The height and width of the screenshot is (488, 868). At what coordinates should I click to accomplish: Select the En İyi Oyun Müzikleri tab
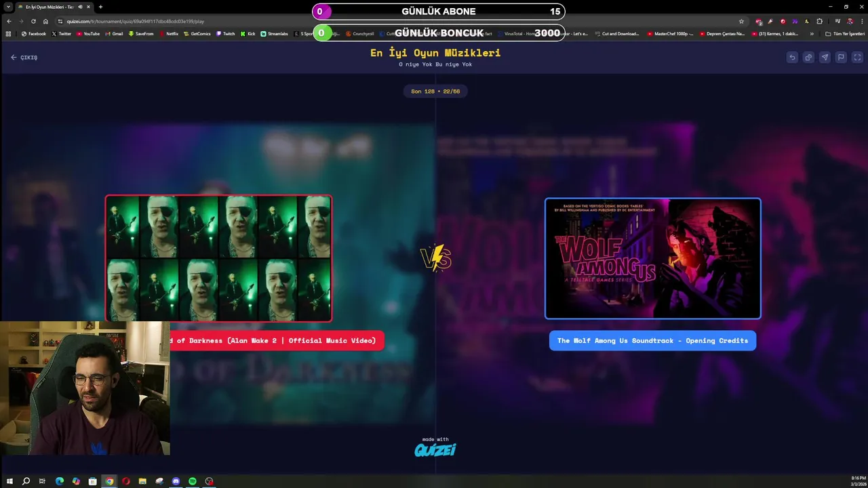pos(54,7)
